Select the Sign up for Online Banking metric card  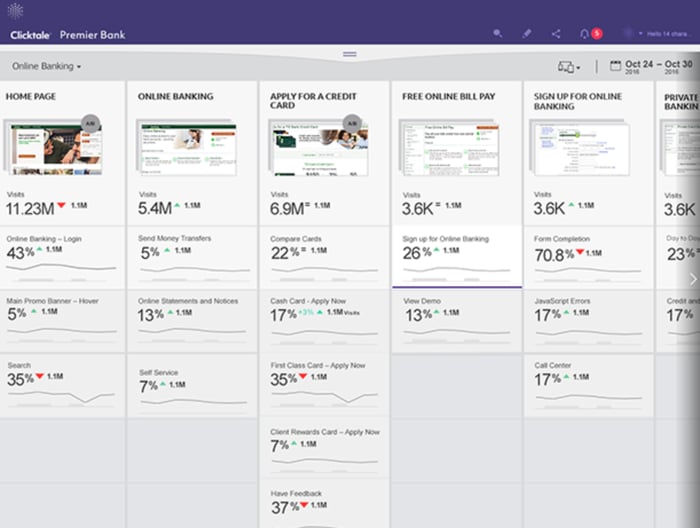tap(456, 256)
